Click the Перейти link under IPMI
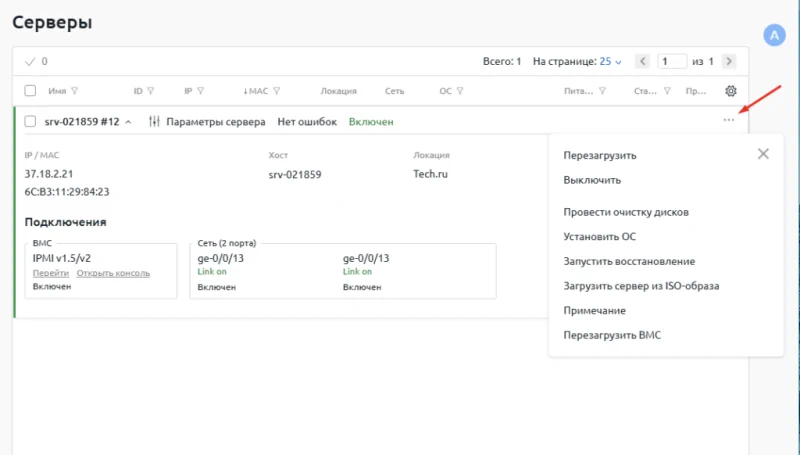Image resolution: width=800 pixels, height=455 pixels. coord(50,272)
